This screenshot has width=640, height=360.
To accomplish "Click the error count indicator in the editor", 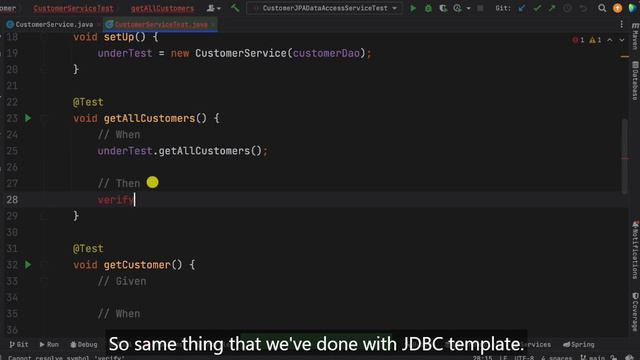I will [x=578, y=40].
